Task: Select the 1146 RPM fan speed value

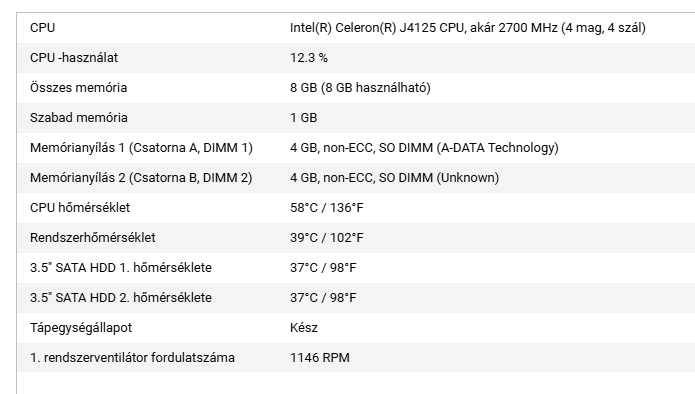Action: 320,358
